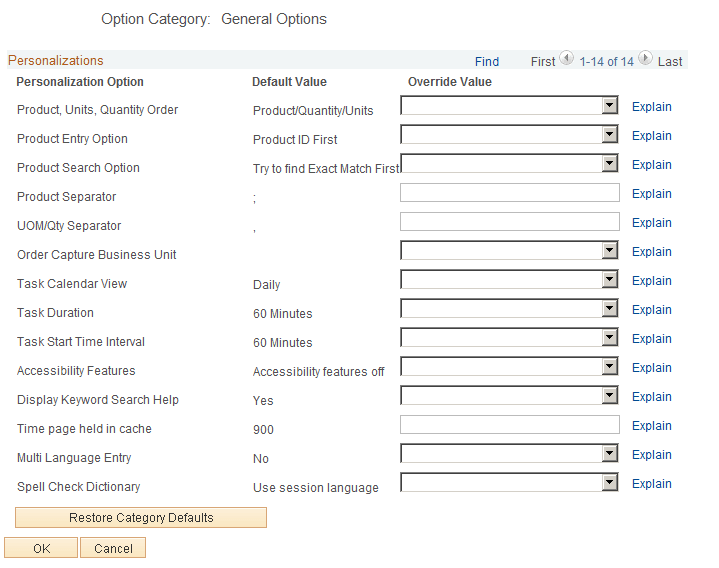Click the Product Separator override field
719x568 pixels.
point(510,193)
